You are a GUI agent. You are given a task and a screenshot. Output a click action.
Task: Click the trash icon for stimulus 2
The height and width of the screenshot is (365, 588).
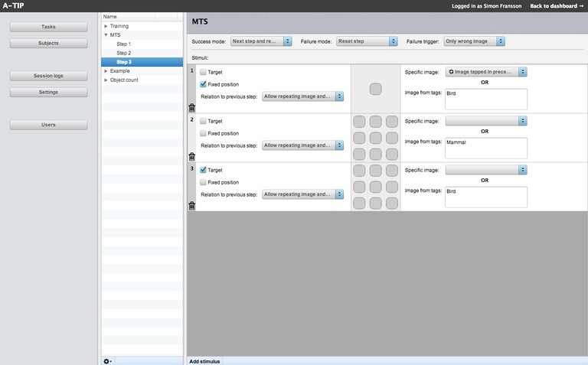(x=191, y=157)
